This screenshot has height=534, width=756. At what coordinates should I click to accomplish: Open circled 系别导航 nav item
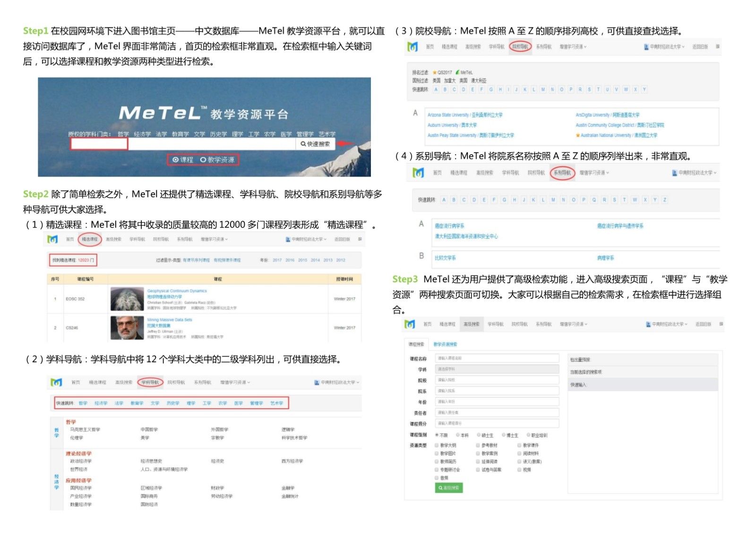(562, 173)
